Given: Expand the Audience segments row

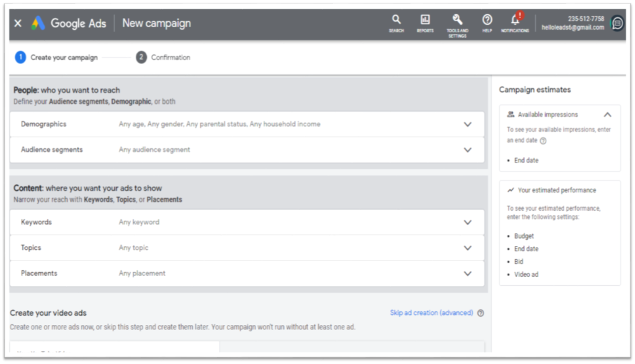Looking at the screenshot, I should tap(468, 149).
